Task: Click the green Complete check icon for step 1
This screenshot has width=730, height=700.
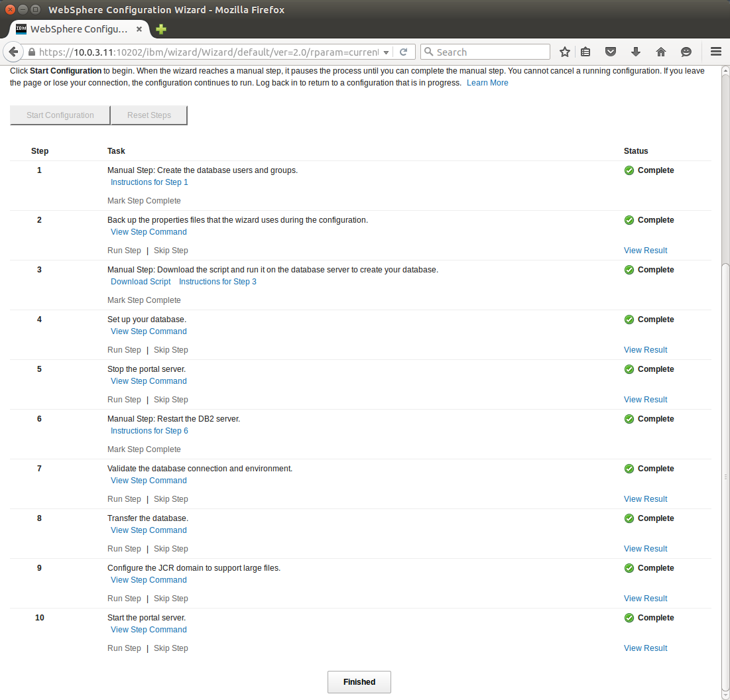Action: [x=629, y=171]
